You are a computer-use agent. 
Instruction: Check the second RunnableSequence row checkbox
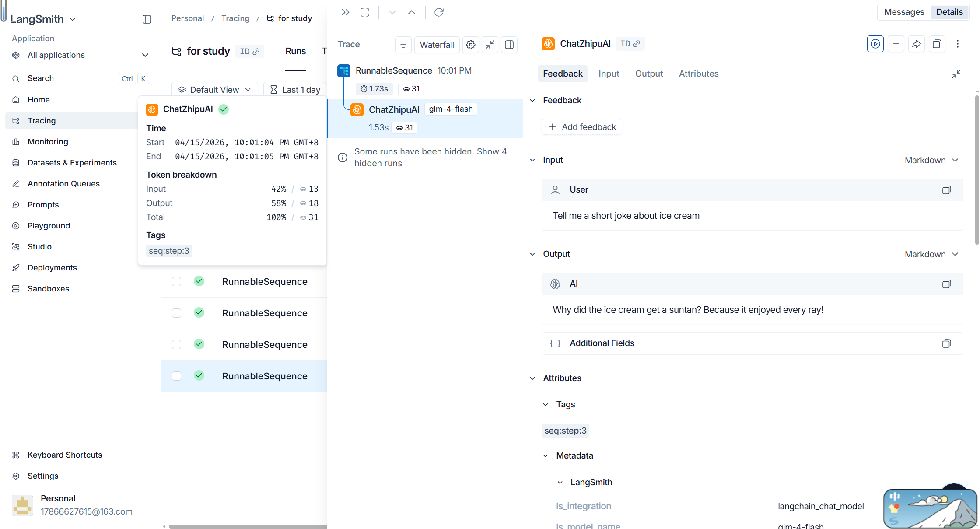pos(177,313)
